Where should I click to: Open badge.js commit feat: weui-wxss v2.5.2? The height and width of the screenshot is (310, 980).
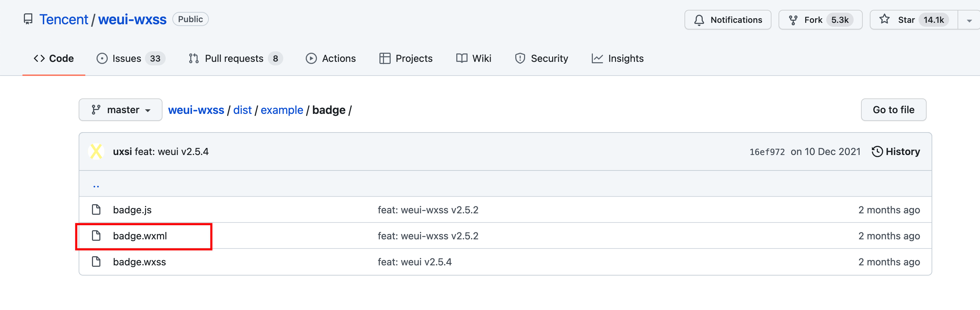[x=428, y=210]
